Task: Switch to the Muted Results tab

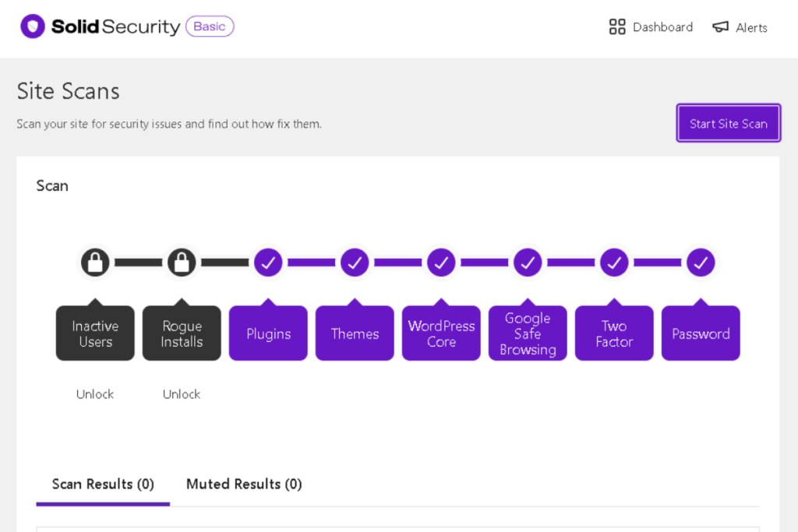Action: (243, 484)
